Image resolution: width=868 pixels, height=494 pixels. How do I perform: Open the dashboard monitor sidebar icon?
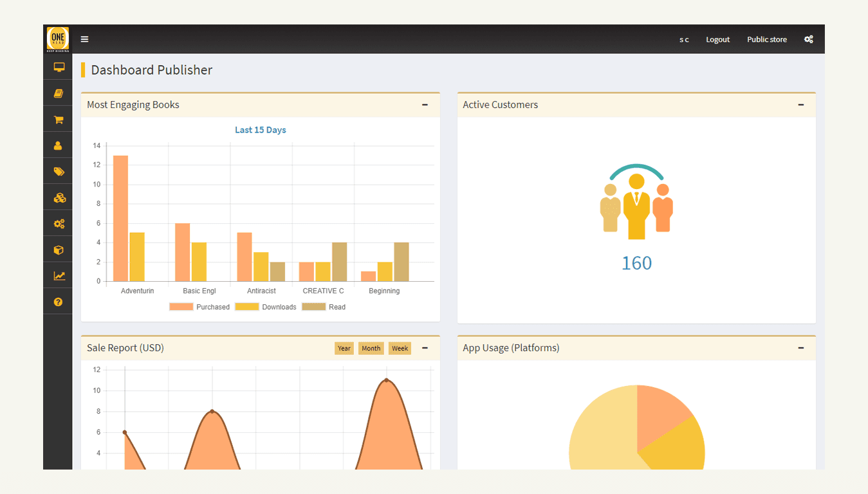point(59,67)
